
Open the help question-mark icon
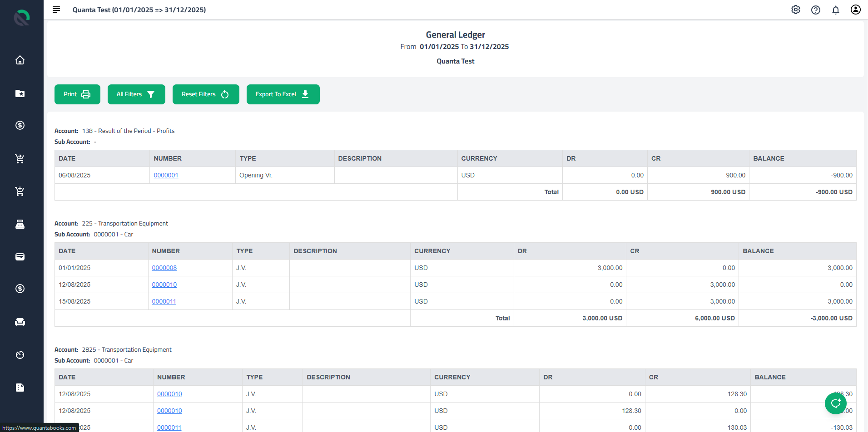pos(816,10)
